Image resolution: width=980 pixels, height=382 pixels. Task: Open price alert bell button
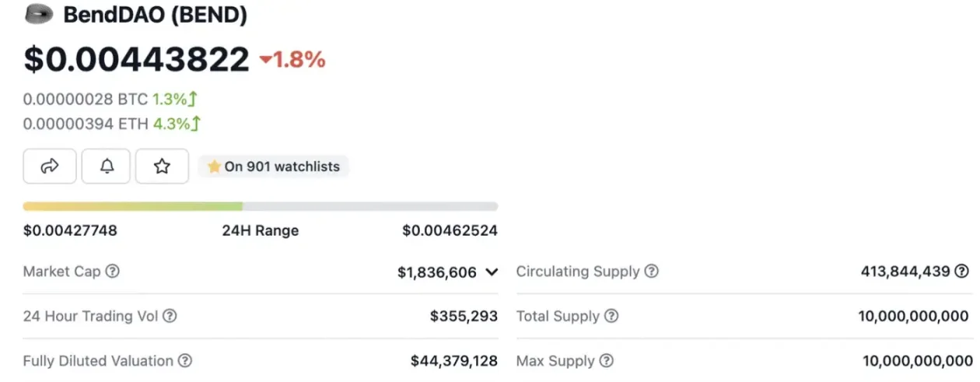[x=107, y=166]
